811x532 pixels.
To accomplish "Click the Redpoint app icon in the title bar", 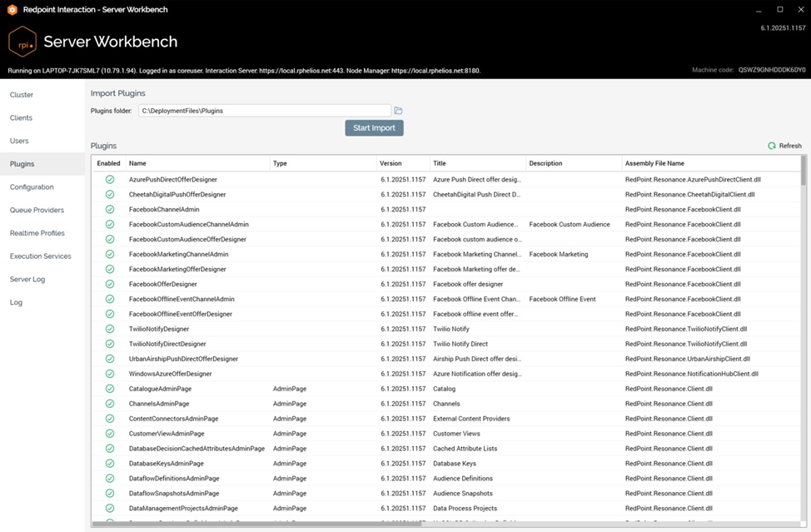I will (x=12, y=9).
